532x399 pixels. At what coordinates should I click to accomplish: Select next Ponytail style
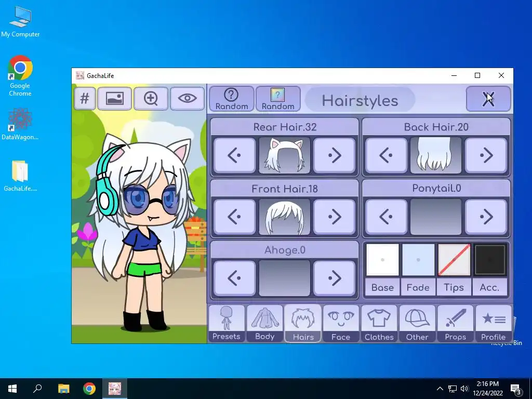click(x=486, y=217)
